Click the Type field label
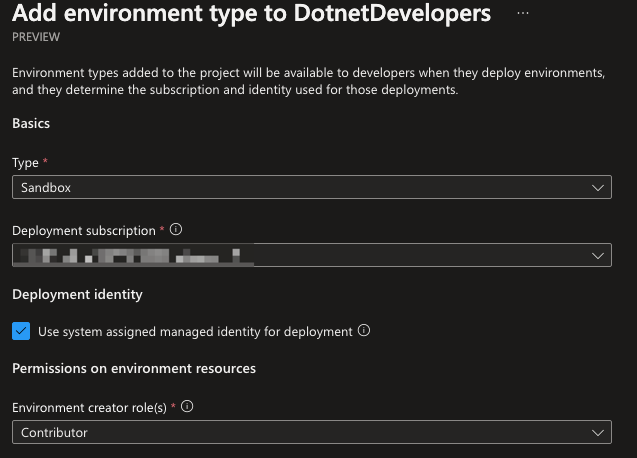The image size is (637, 458). click(x=25, y=162)
